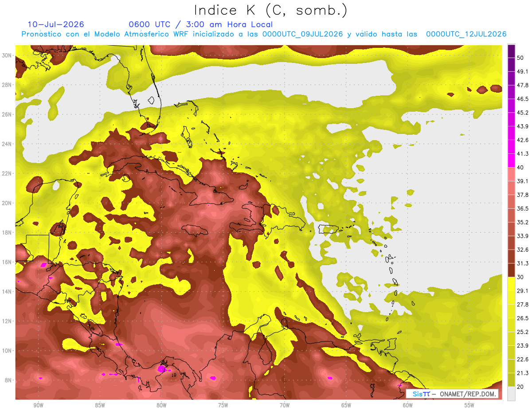Click the '50' colorbar value
Screen dimensions: 532x411
click(520, 58)
